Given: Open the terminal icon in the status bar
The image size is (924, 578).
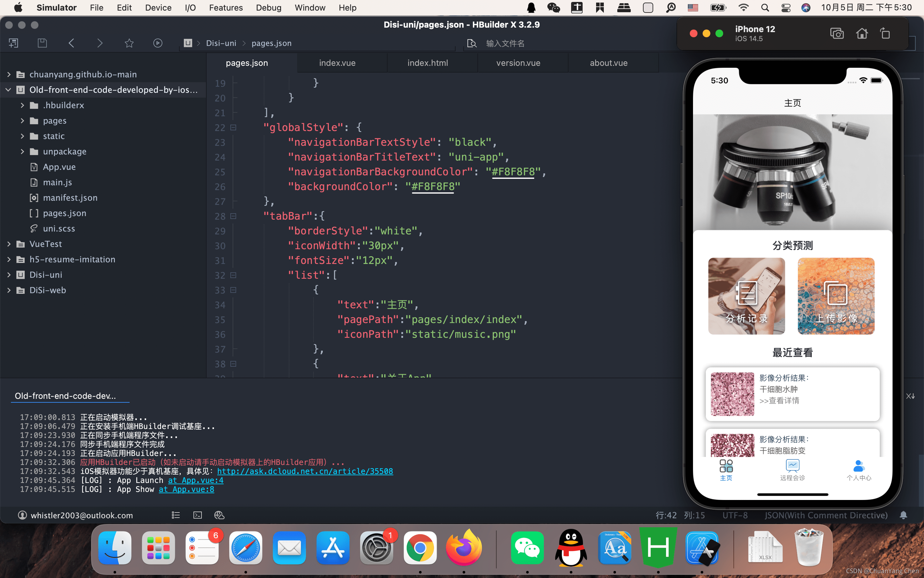Looking at the screenshot, I should tap(198, 515).
